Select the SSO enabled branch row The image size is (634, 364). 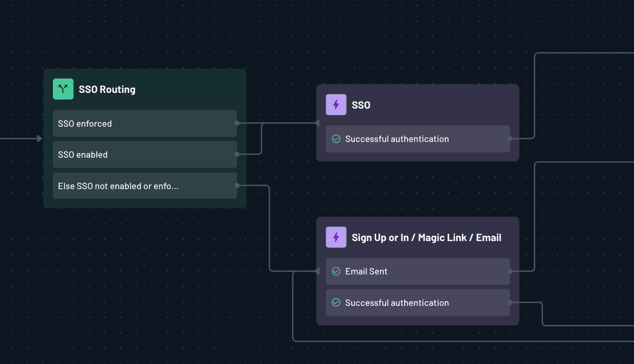pyautogui.click(x=143, y=154)
